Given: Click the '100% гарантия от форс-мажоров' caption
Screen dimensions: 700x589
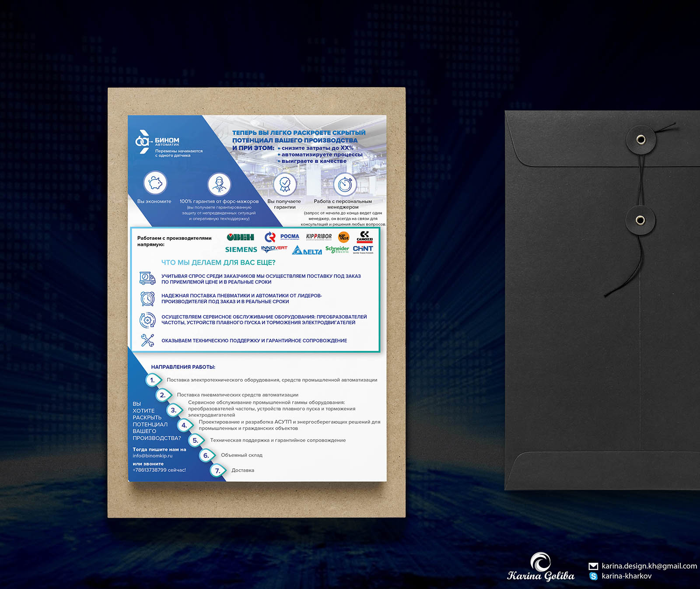Looking at the screenshot, I should (x=219, y=202).
